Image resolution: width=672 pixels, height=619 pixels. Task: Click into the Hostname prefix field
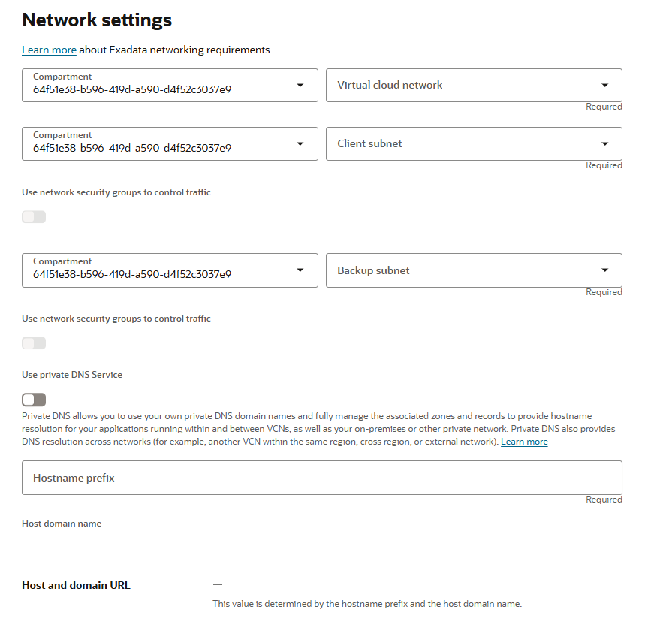[321, 478]
